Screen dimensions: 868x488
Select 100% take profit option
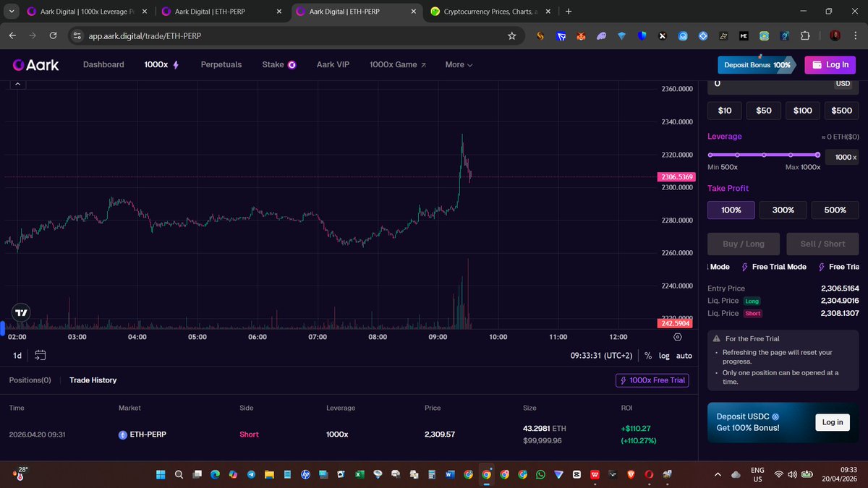click(x=731, y=210)
